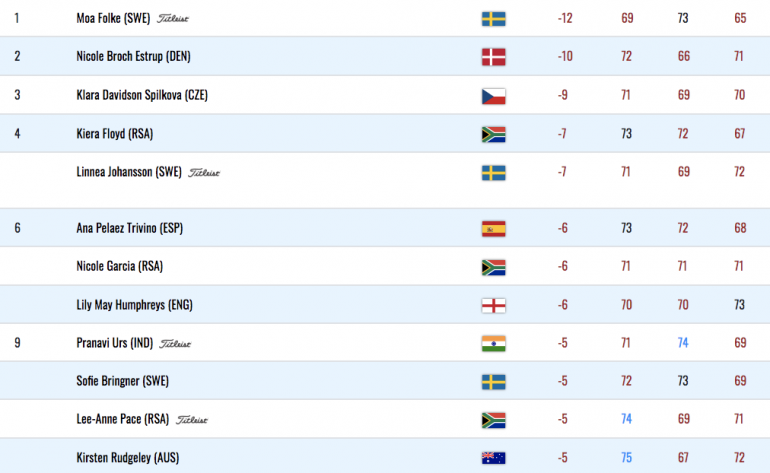Image resolution: width=770 pixels, height=473 pixels.
Task: Click Pranavi Urs' blue round score 74
Action: (x=683, y=343)
